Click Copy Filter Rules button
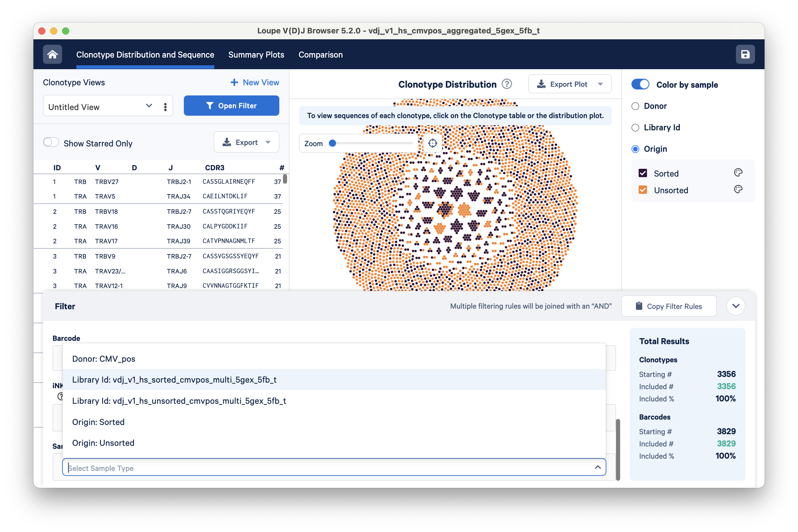This screenshot has width=798, height=532. coord(668,306)
